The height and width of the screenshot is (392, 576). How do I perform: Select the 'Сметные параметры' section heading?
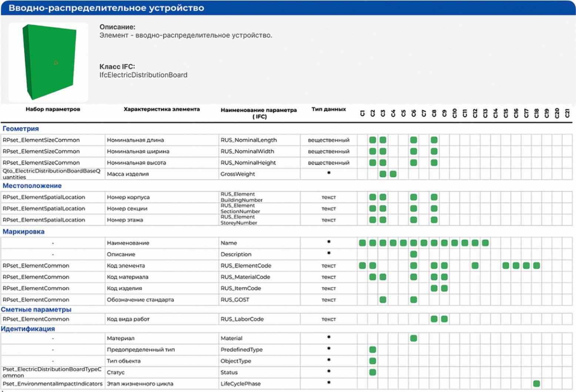click(36, 310)
